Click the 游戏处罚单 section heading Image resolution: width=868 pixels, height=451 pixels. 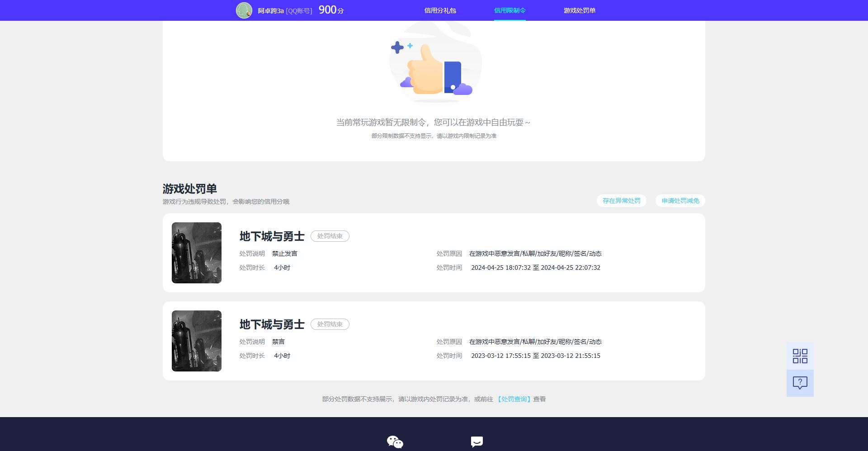[x=190, y=188]
